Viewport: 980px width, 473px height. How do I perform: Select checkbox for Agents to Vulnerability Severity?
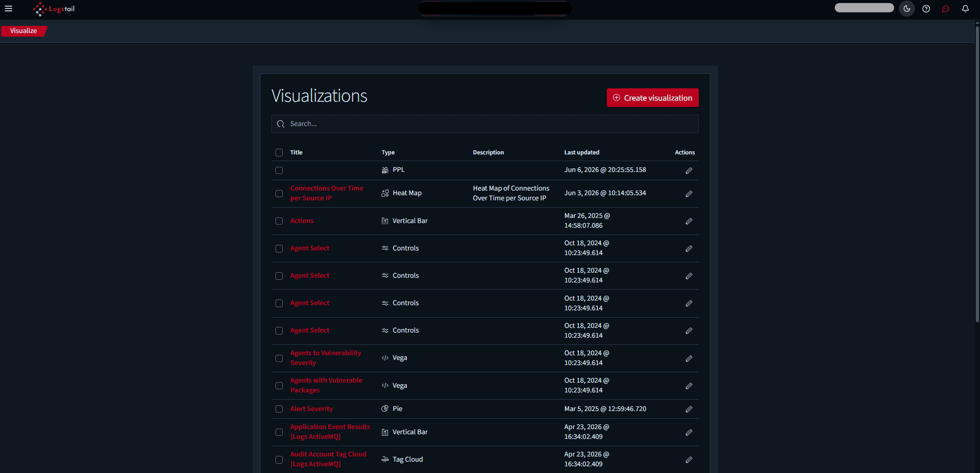click(279, 358)
